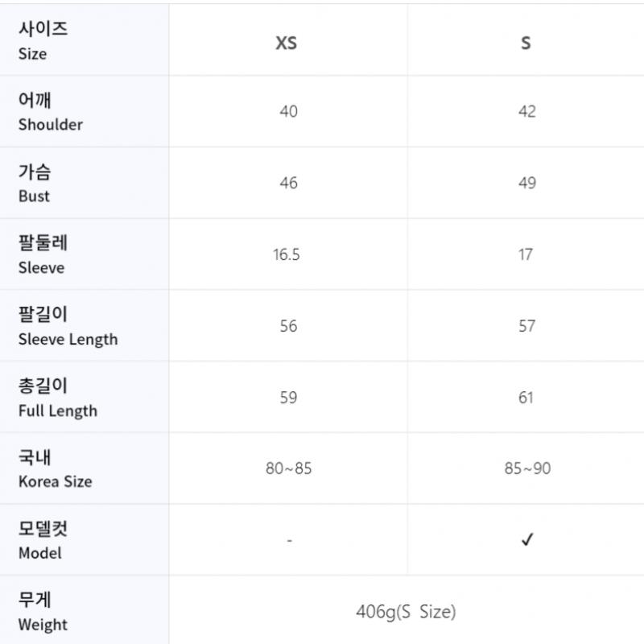Click the Full Length row label
Screen dimensions: 644x644
coord(57,398)
